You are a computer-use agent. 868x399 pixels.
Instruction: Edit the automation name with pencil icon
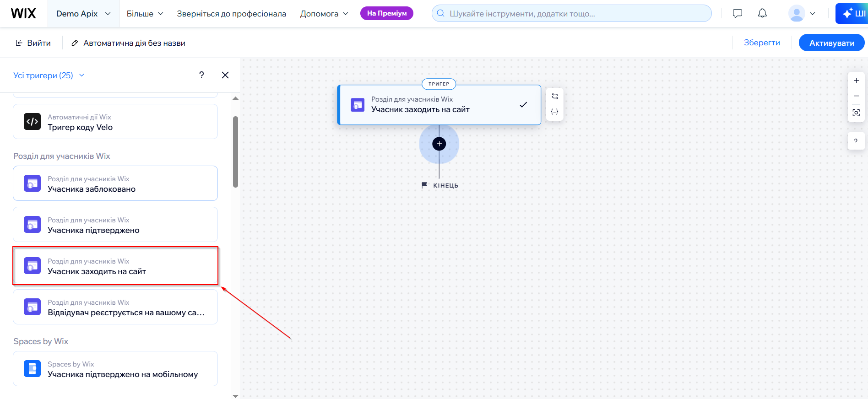[75, 43]
